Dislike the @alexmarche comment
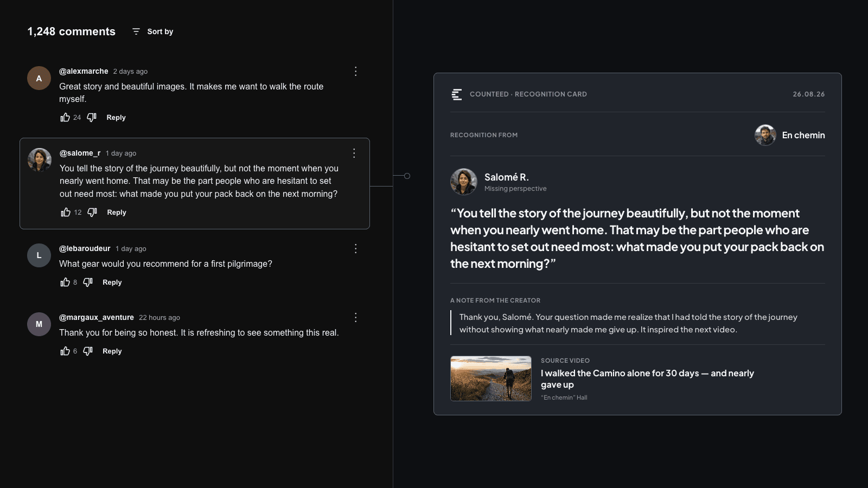Viewport: 868px width, 488px height. tap(92, 117)
